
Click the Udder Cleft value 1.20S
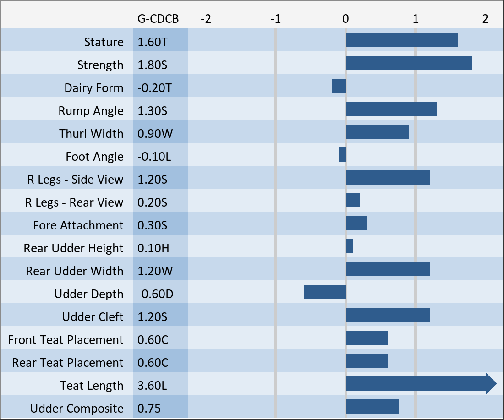point(153,317)
